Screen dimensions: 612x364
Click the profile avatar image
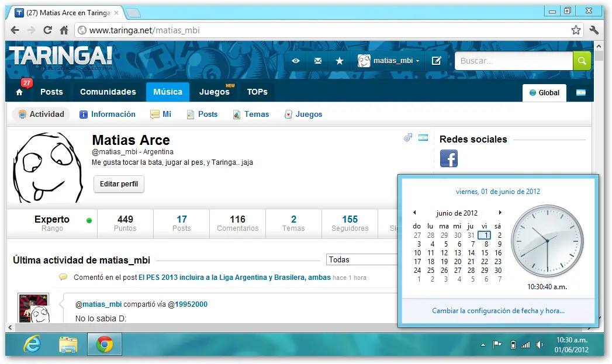[49, 167]
